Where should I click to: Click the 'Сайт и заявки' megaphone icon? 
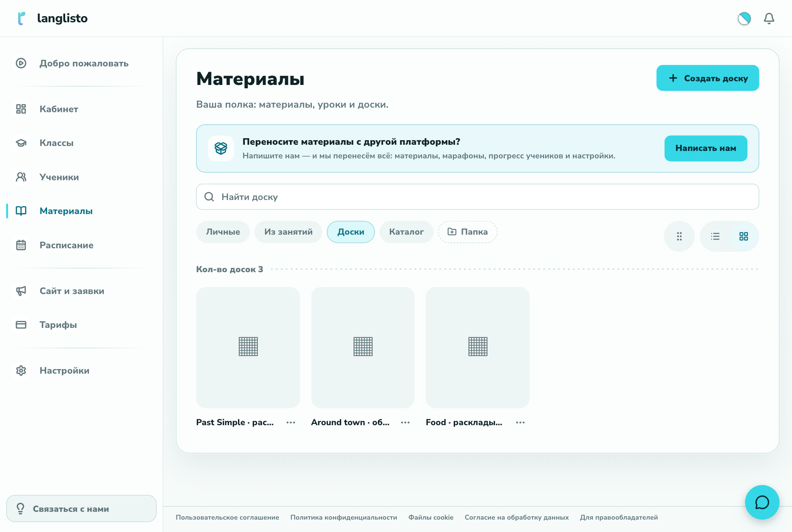[21, 291]
